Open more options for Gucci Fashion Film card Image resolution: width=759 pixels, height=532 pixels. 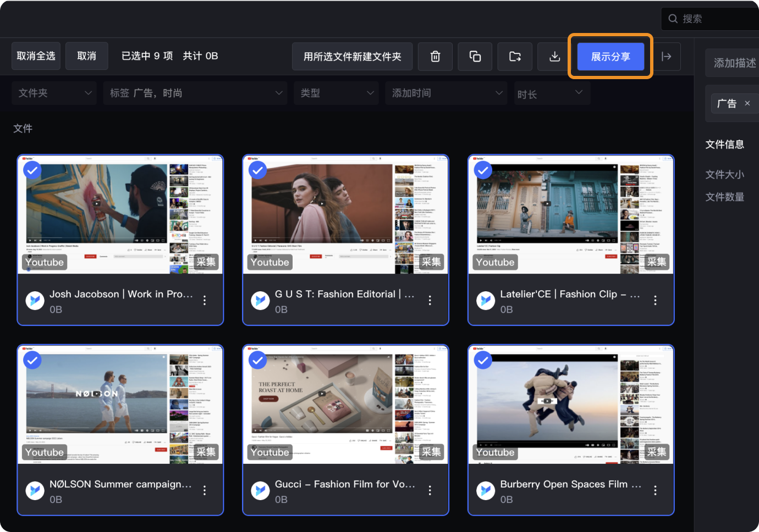(x=430, y=491)
